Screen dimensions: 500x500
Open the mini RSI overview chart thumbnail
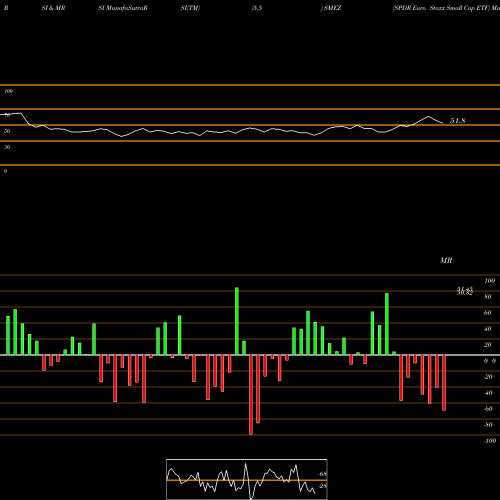point(247,479)
